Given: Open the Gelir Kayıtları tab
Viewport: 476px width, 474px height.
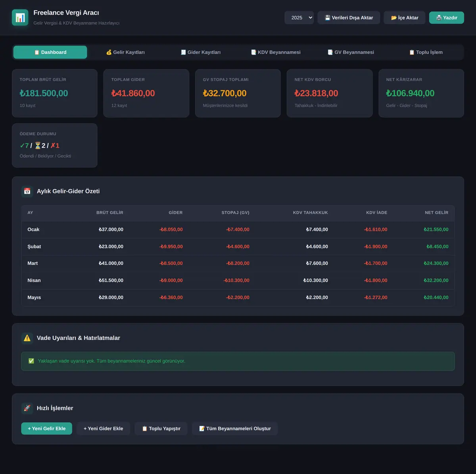Looking at the screenshot, I should (125, 52).
